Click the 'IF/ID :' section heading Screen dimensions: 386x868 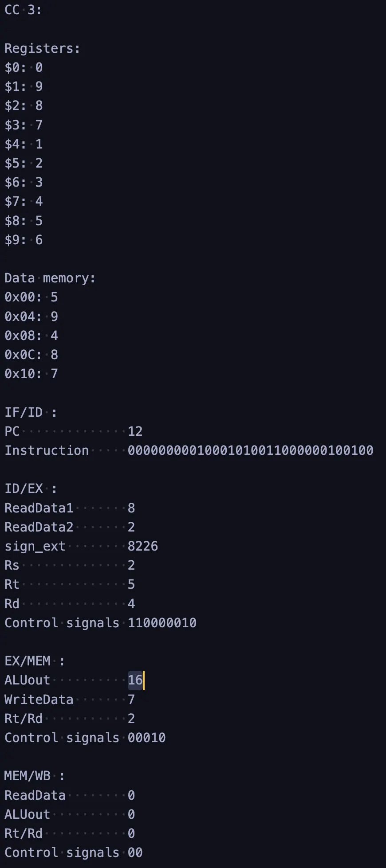(x=31, y=412)
